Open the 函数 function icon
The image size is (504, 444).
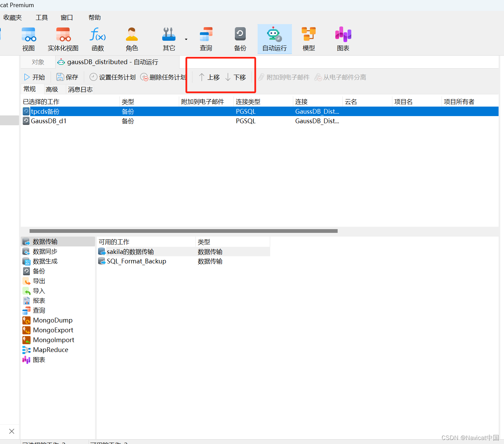click(98, 39)
